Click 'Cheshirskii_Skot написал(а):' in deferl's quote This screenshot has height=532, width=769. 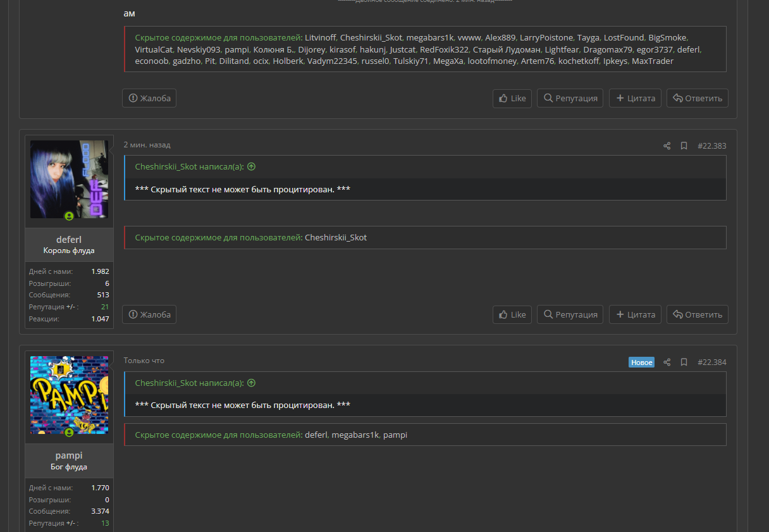[190, 167]
